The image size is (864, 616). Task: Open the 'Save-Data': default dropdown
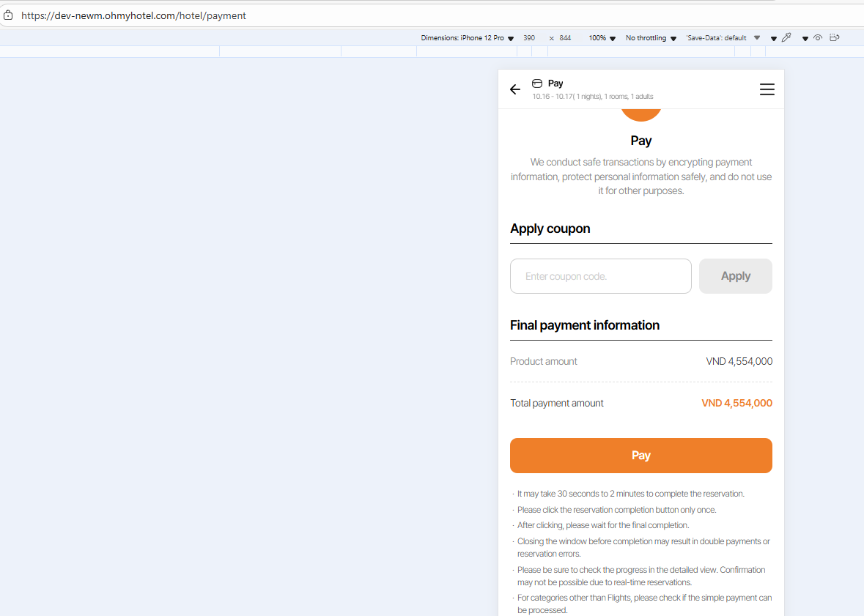point(723,38)
